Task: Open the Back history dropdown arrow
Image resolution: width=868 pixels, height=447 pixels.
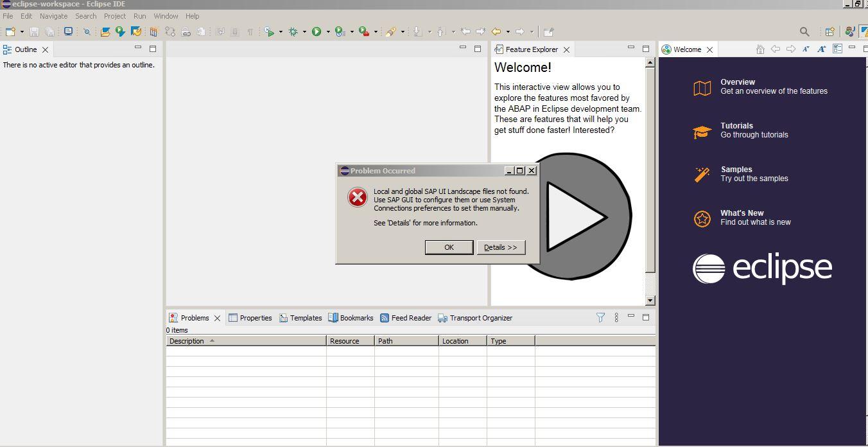Action: pos(508,31)
